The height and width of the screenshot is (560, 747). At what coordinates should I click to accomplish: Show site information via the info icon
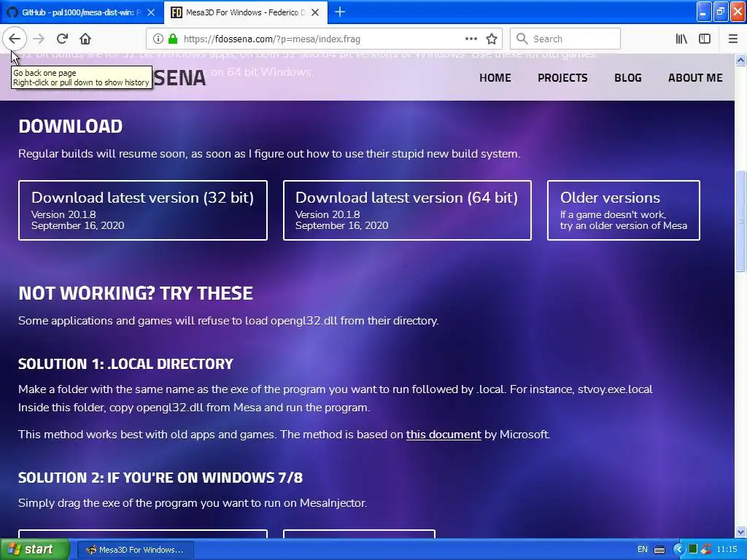158,39
